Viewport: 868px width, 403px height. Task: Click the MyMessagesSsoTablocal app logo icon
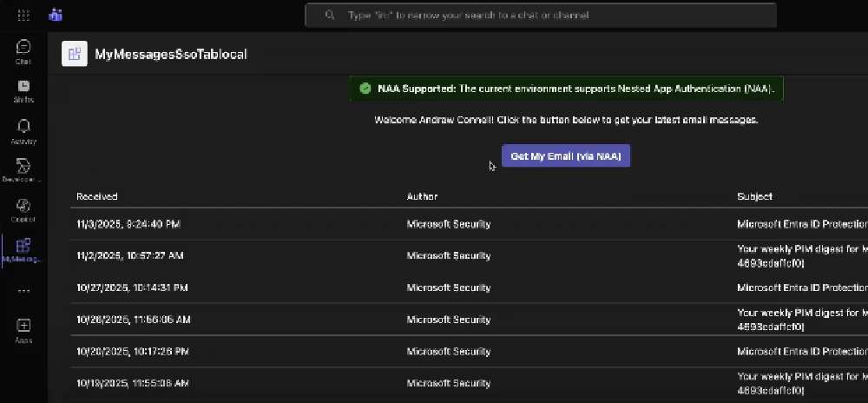pyautogui.click(x=74, y=54)
